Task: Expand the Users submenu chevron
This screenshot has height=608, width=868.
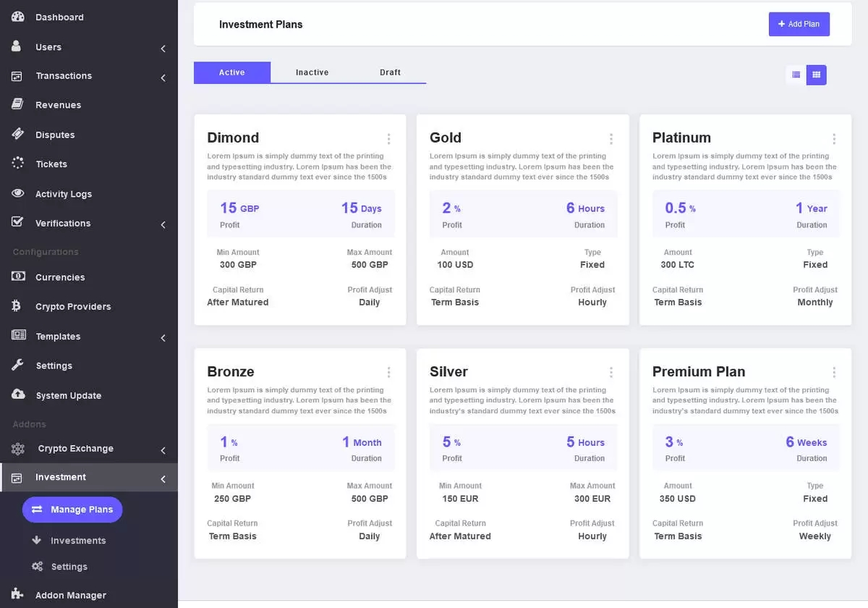Action: tap(163, 48)
